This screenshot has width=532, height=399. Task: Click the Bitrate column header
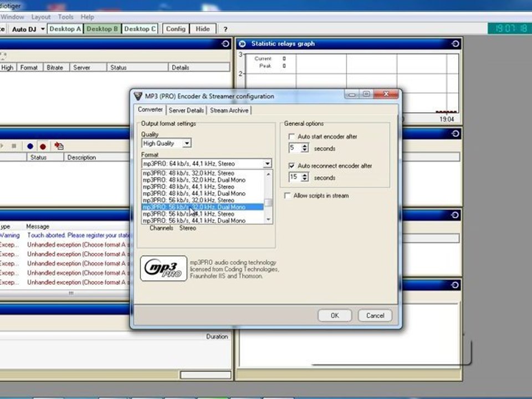pos(55,68)
